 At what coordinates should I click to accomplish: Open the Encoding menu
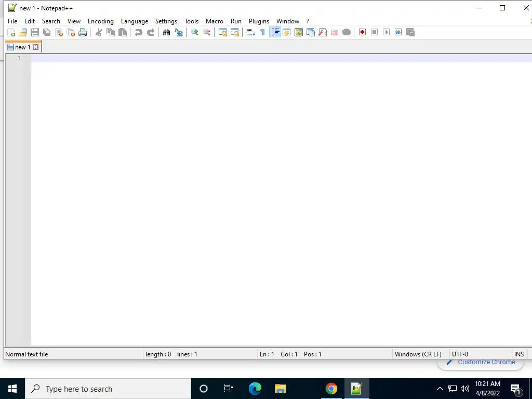pyautogui.click(x=101, y=21)
